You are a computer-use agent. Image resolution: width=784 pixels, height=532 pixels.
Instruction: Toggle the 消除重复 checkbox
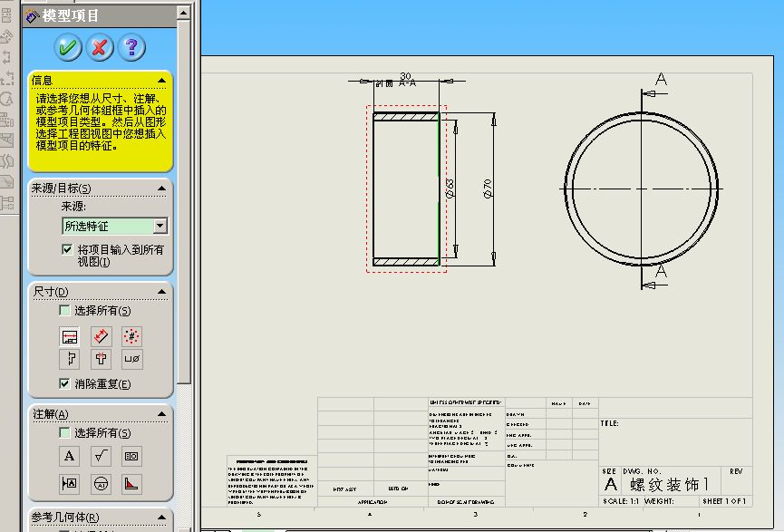(64, 383)
